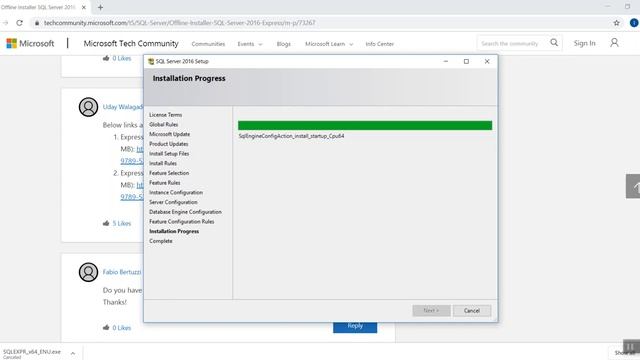Open the Info Center menu item

pos(380,44)
